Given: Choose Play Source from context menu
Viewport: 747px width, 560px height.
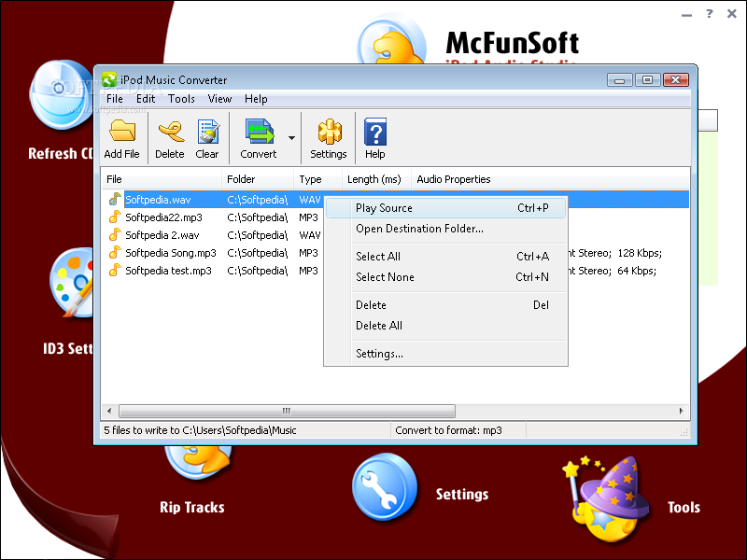Looking at the screenshot, I should (x=446, y=208).
